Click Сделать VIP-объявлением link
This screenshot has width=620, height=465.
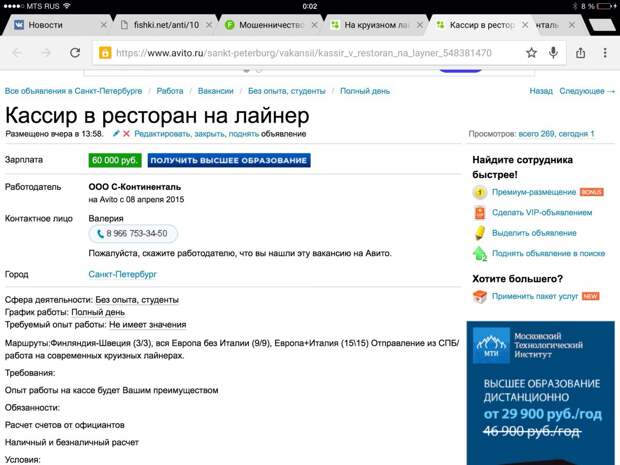[542, 212]
